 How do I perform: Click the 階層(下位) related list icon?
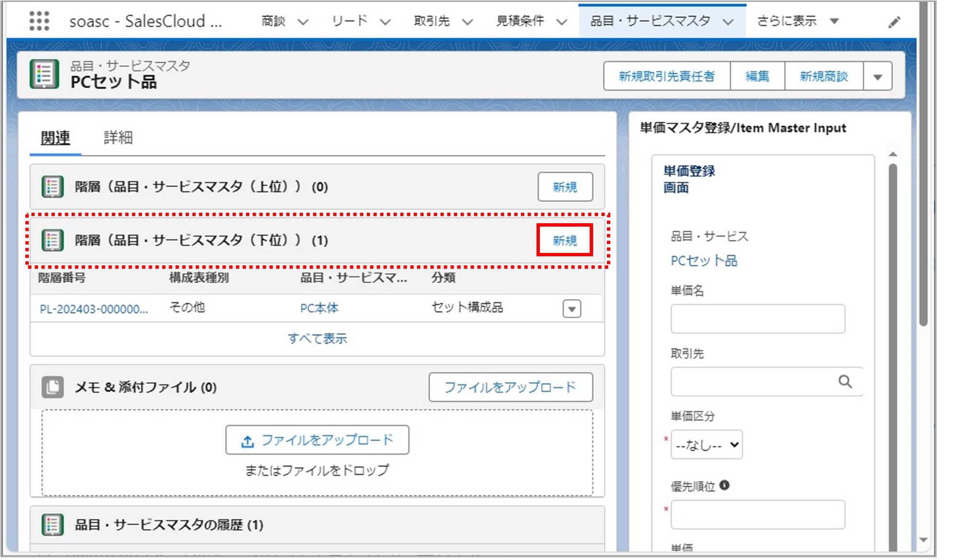(52, 240)
